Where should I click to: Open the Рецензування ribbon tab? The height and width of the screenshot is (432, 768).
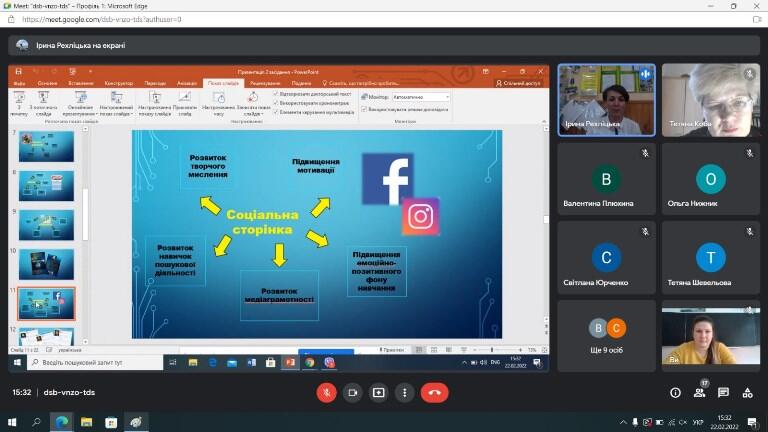(265, 83)
